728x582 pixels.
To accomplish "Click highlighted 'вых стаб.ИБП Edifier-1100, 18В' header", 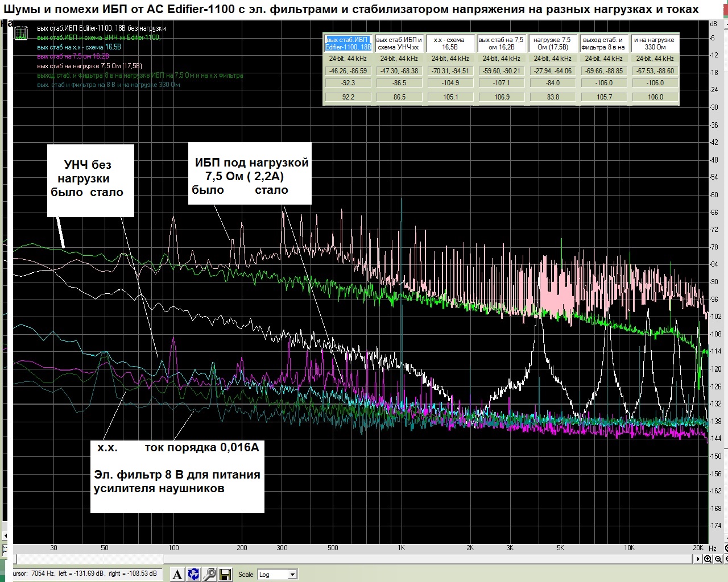I will pyautogui.click(x=348, y=44).
